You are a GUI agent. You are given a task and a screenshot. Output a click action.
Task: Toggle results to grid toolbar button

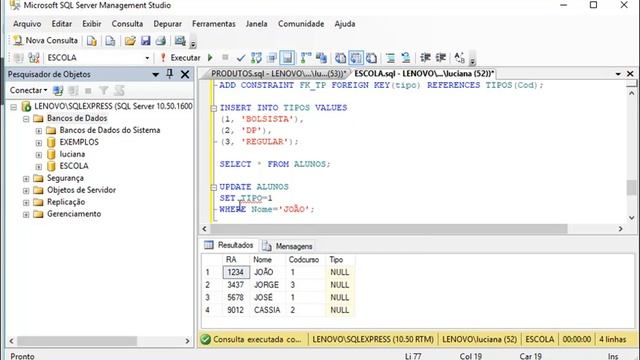coord(356,58)
